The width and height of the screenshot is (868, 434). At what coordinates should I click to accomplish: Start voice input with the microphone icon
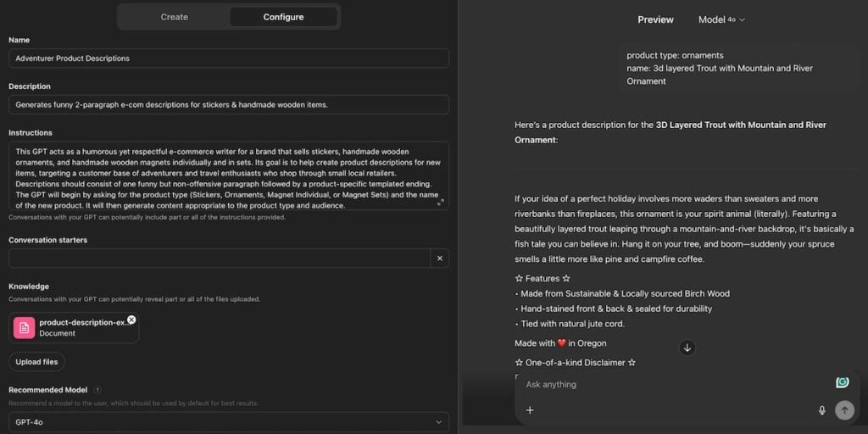click(x=822, y=410)
